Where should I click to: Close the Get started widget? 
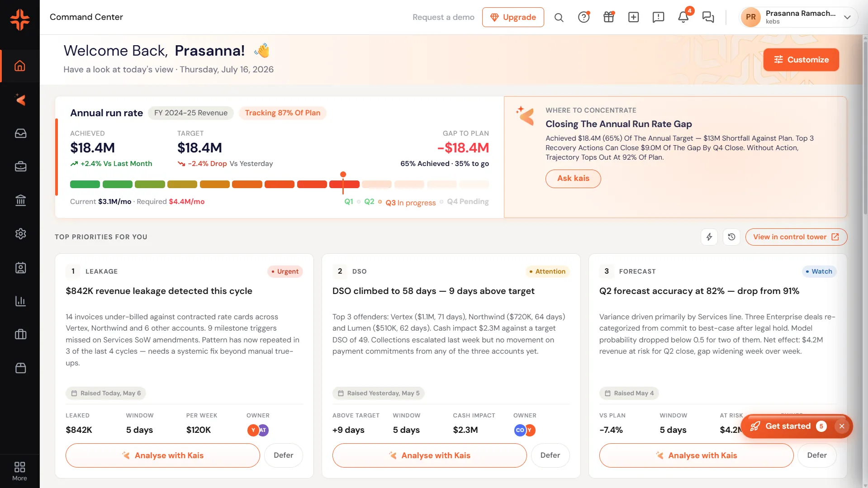(x=842, y=426)
